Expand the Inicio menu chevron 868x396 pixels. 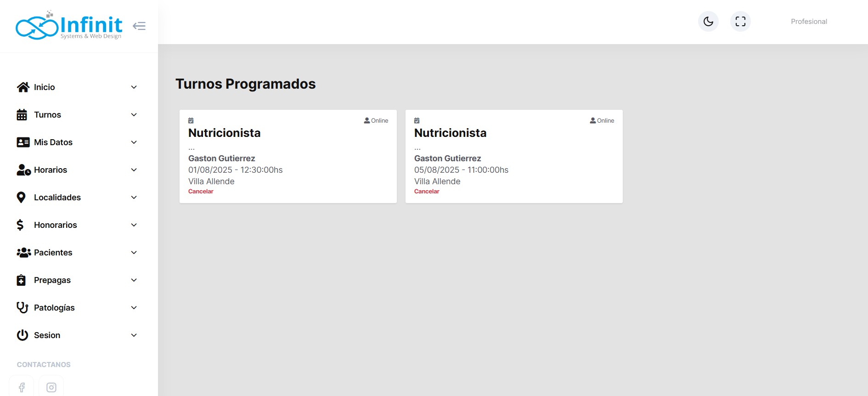pyautogui.click(x=134, y=87)
